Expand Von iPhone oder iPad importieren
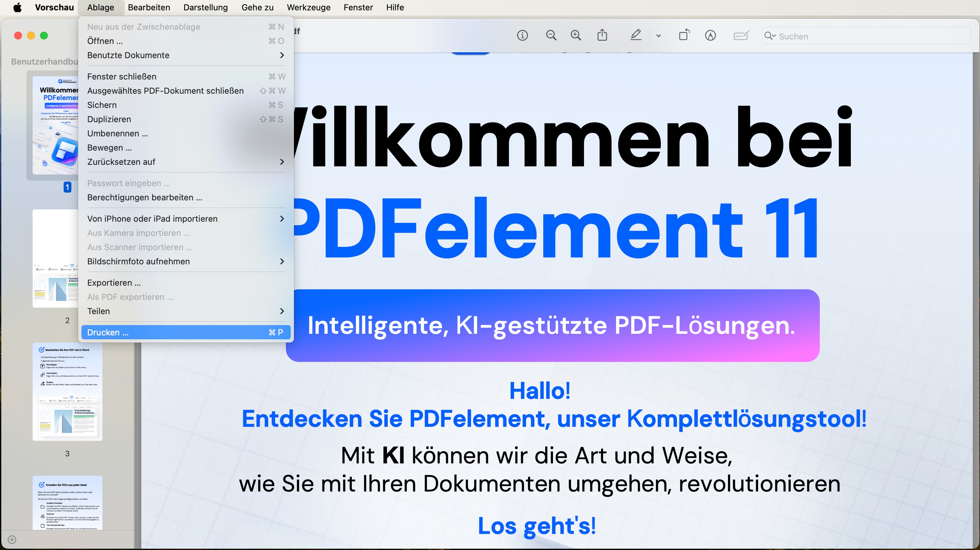Screen dimensions: 980x550 click(x=186, y=219)
